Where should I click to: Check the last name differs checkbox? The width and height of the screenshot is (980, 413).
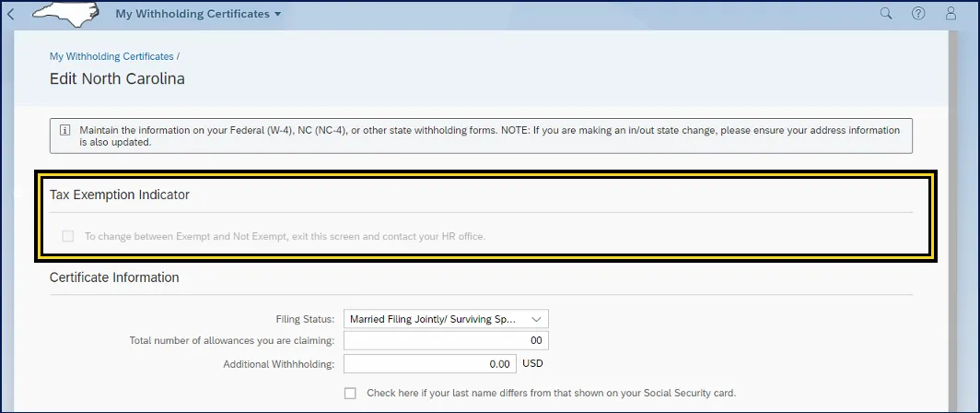(351, 394)
